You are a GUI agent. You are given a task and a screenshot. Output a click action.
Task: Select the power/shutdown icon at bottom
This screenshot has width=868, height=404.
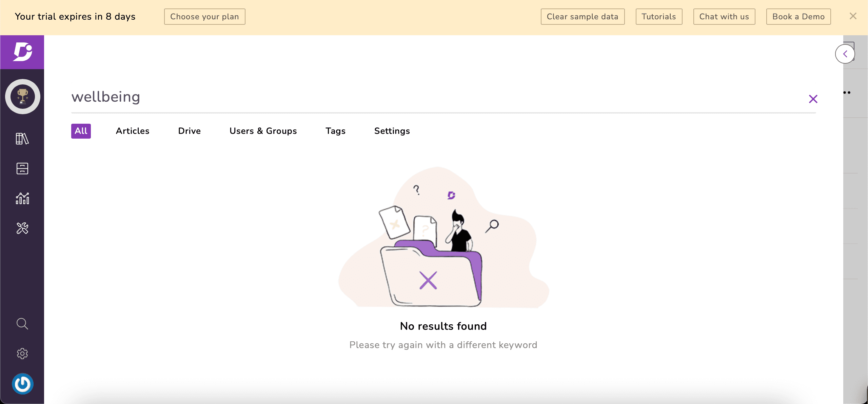(22, 384)
